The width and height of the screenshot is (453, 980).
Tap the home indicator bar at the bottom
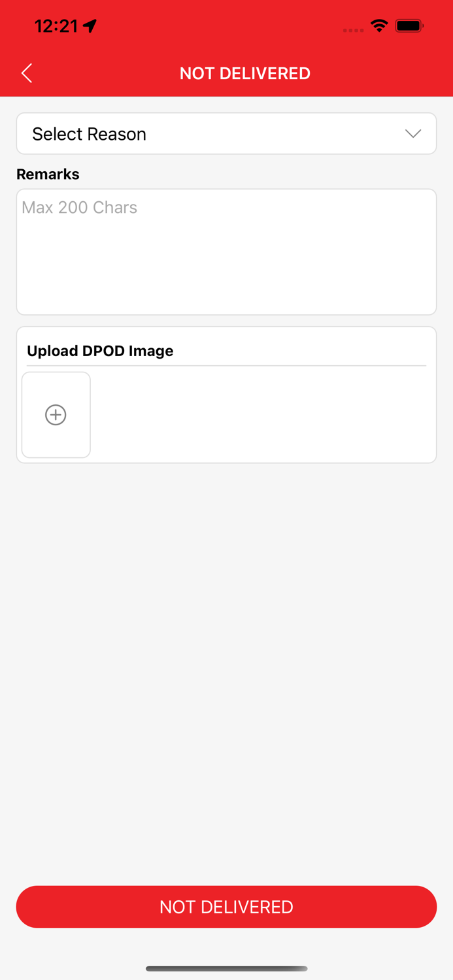click(226, 968)
